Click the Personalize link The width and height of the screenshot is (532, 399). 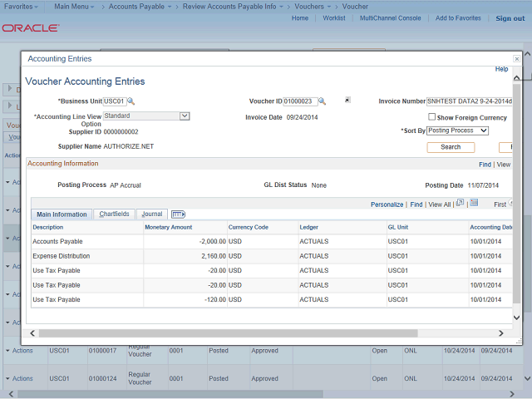(387, 204)
